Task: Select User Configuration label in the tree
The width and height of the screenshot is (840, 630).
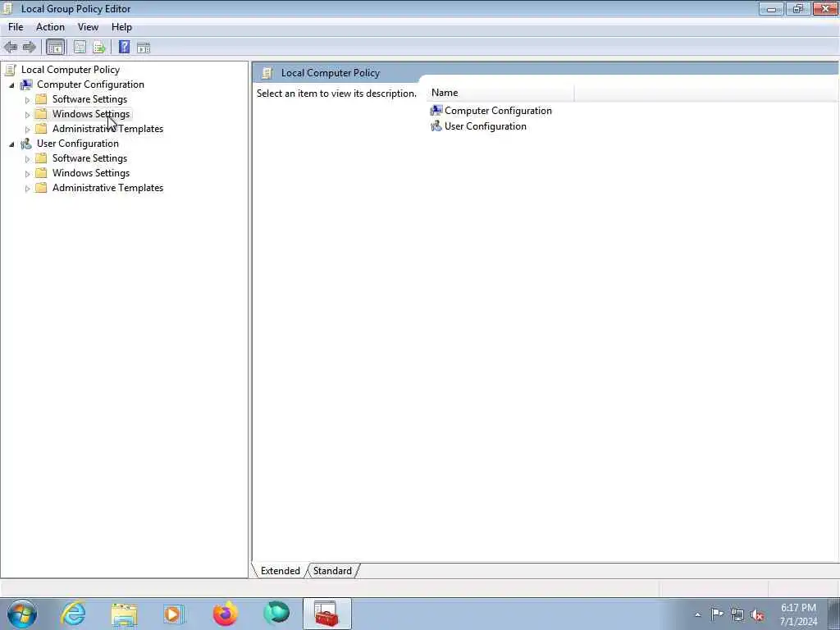Action: [78, 144]
